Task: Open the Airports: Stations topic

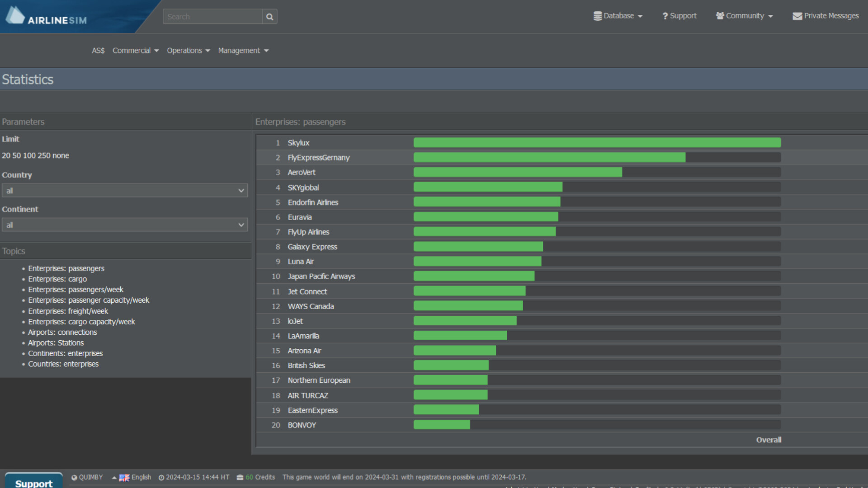Action: pos(56,343)
